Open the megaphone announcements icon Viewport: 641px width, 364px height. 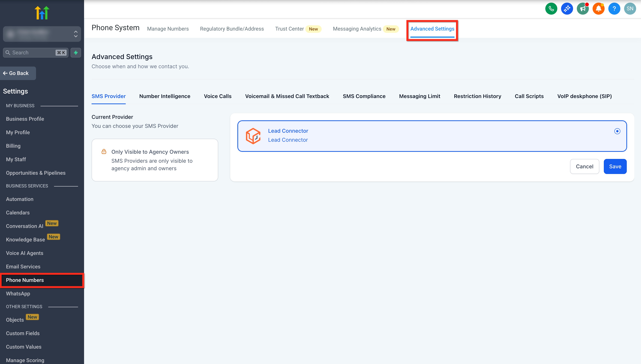(583, 9)
